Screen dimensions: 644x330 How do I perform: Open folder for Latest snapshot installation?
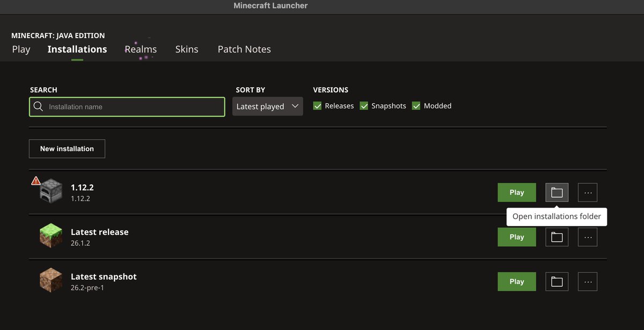(557, 282)
